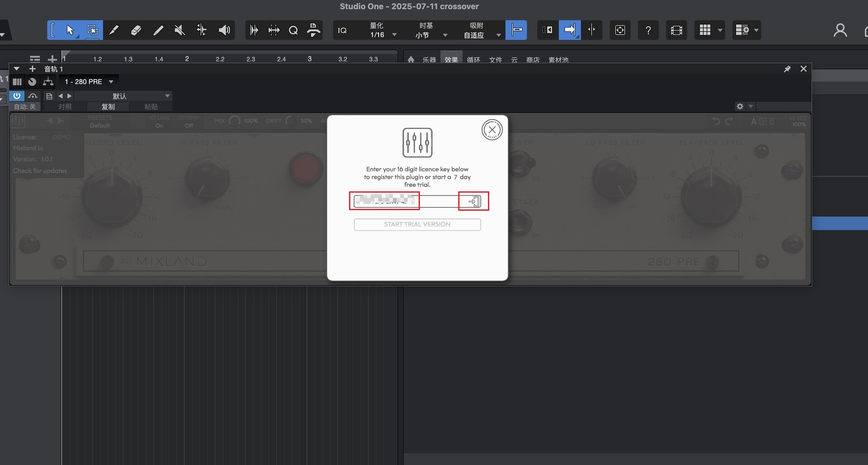
Task: Expand the add-track layout dropdown arrow
Action: pyautogui.click(x=756, y=30)
